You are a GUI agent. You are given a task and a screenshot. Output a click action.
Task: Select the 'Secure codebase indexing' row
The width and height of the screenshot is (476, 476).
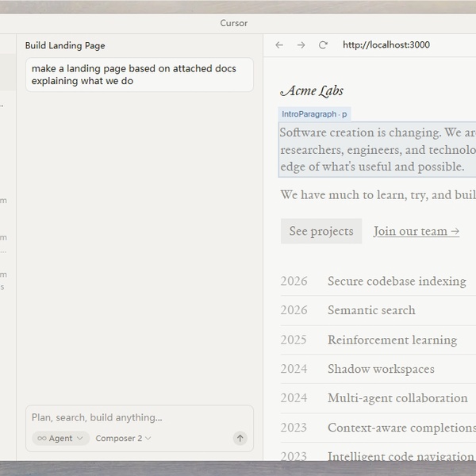point(397,281)
